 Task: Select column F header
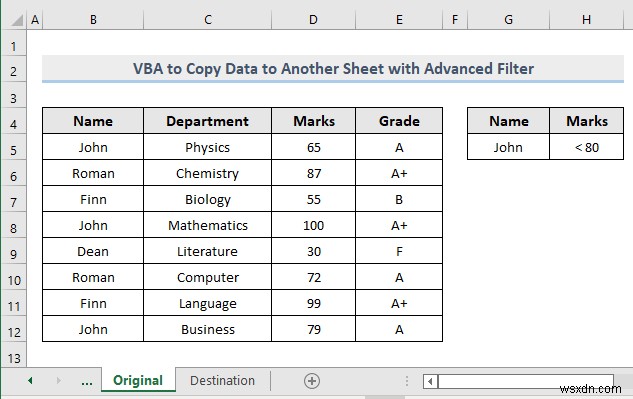click(455, 20)
